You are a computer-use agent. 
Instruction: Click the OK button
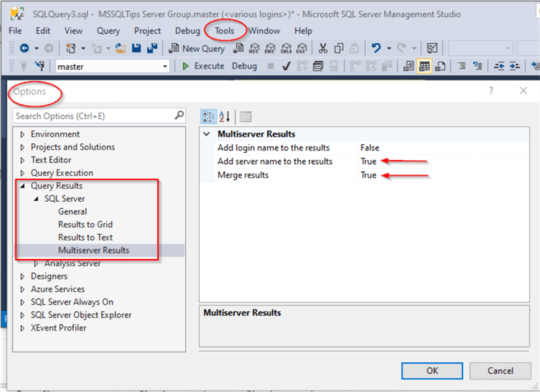[x=432, y=371]
